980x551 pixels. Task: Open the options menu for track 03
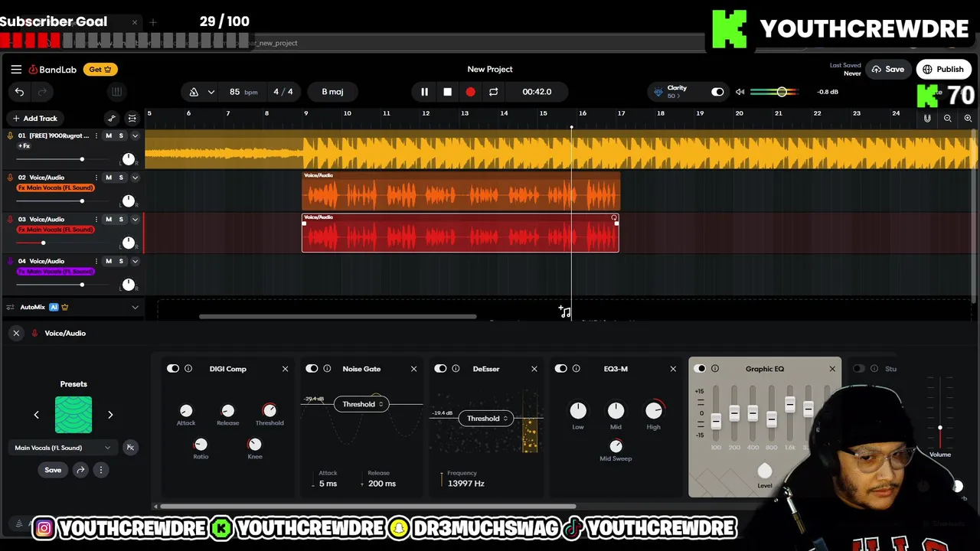click(96, 220)
